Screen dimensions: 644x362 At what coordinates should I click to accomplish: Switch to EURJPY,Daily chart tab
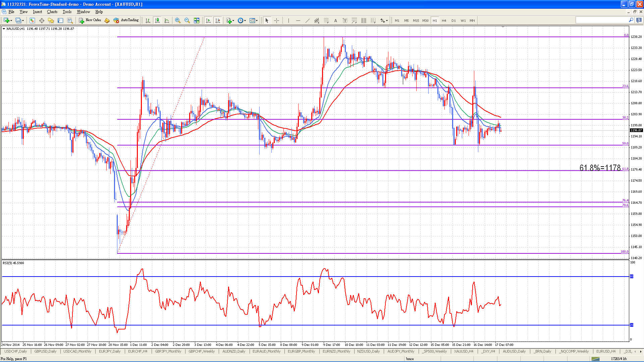(x=110, y=351)
